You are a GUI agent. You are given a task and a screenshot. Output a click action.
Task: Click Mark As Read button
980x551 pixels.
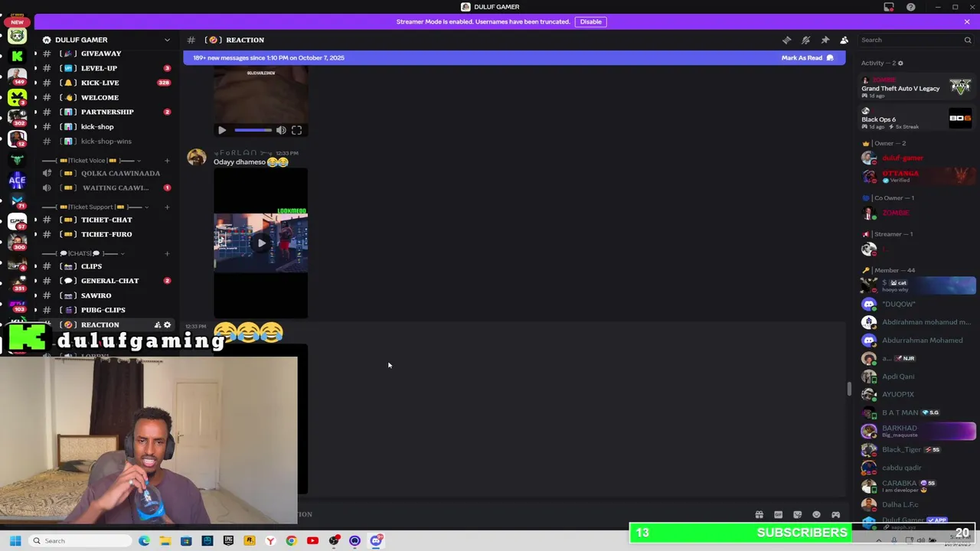807,57
